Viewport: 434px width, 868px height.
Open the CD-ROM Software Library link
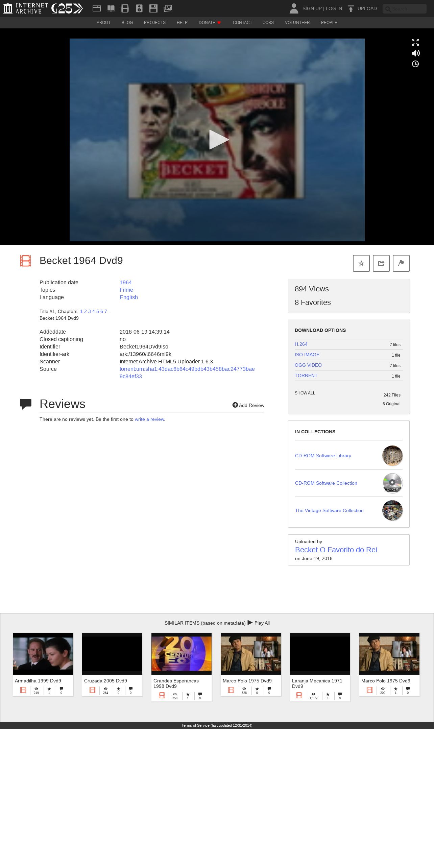[323, 456]
